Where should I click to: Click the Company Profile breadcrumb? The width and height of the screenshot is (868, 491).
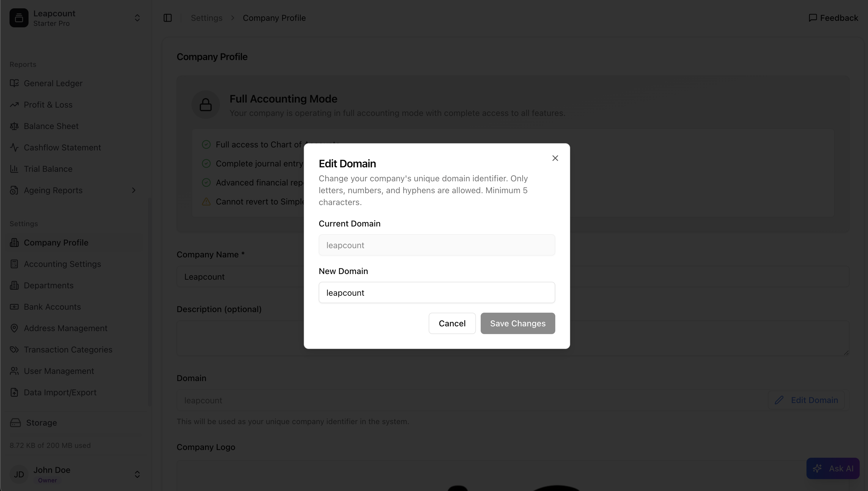click(x=274, y=18)
